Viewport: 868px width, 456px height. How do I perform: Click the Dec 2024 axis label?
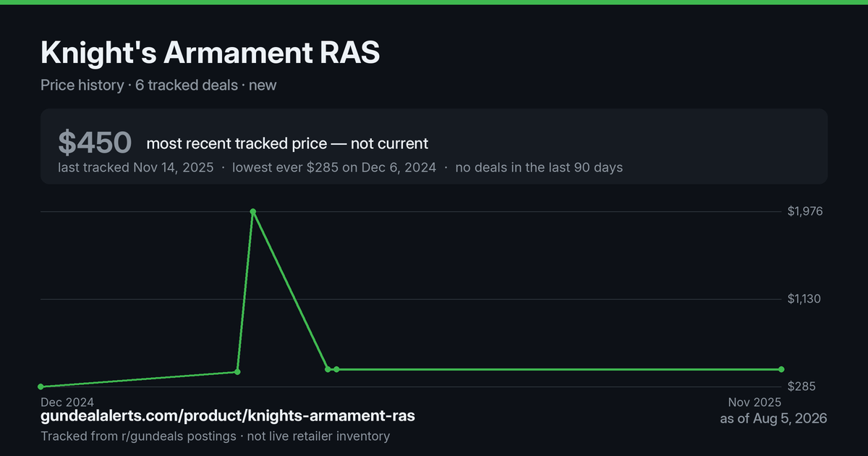(67, 402)
